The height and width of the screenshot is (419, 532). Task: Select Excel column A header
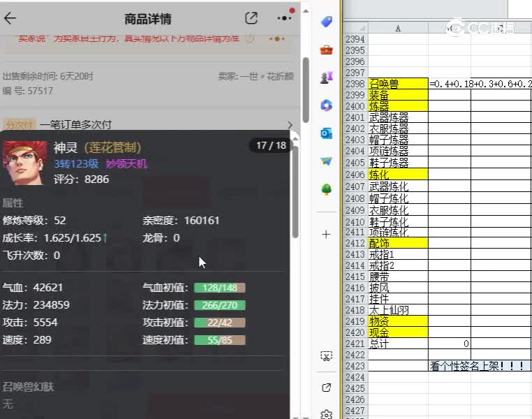tap(398, 28)
